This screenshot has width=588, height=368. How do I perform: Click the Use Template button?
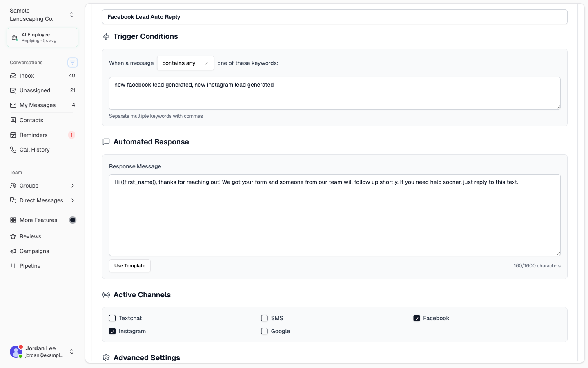130,266
